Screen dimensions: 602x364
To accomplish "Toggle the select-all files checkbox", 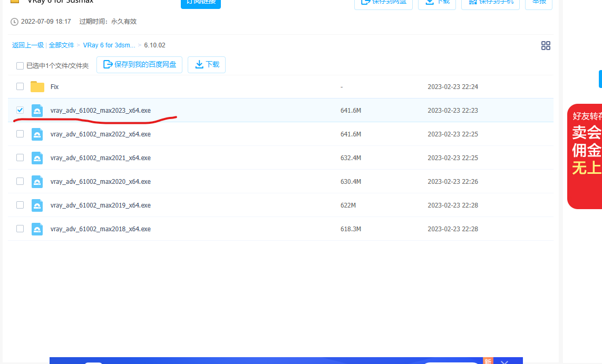I will tap(20, 66).
